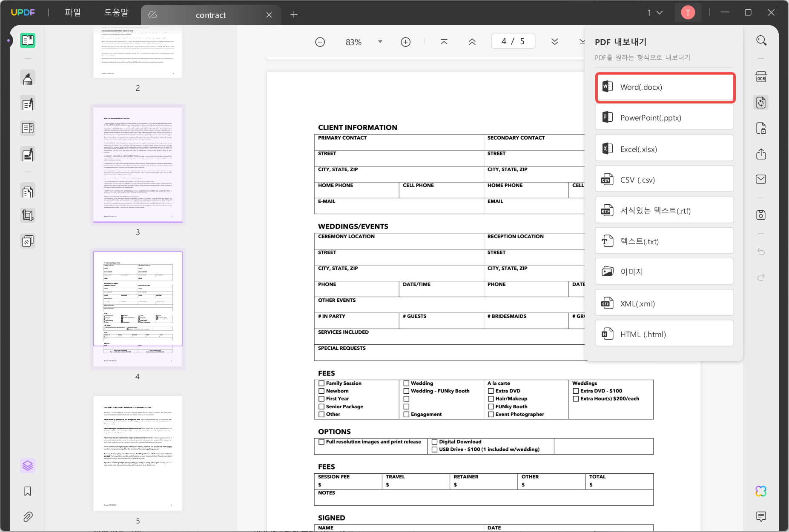Screen dimensions: 789x532
Task: Export to 서식있는 텍스트(.rtf)
Action: click(x=665, y=211)
